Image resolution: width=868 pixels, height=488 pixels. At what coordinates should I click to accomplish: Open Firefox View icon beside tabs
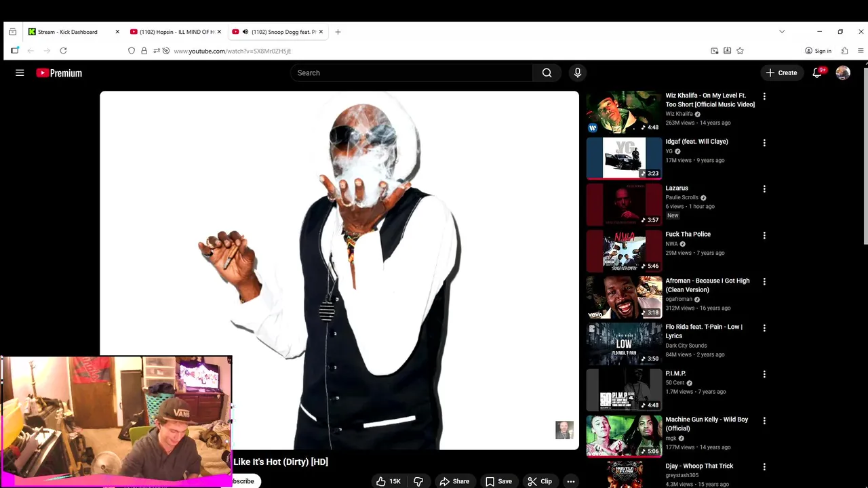pyautogui.click(x=12, y=32)
